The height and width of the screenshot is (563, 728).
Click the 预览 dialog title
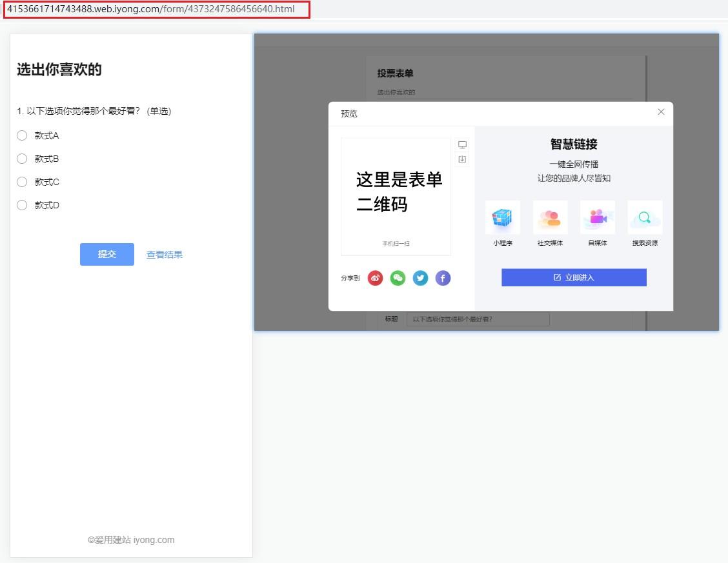click(349, 114)
